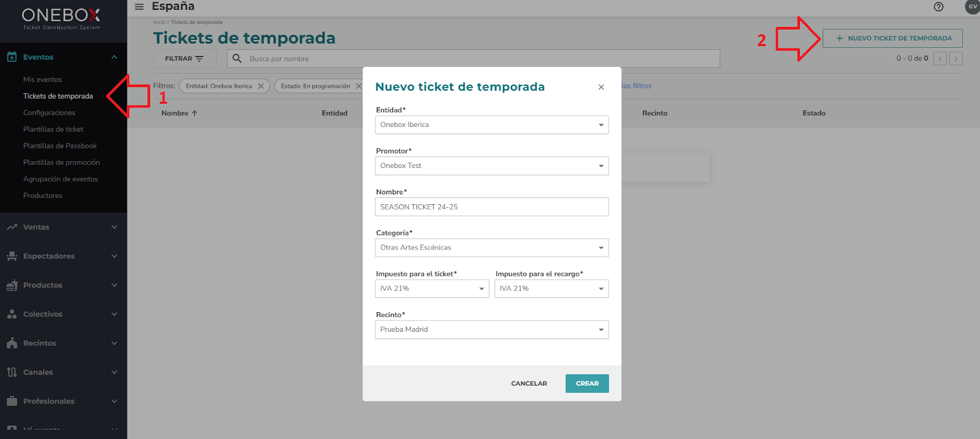The width and height of the screenshot is (980, 439).
Task: Go to next results page arrow
Action: (956, 59)
